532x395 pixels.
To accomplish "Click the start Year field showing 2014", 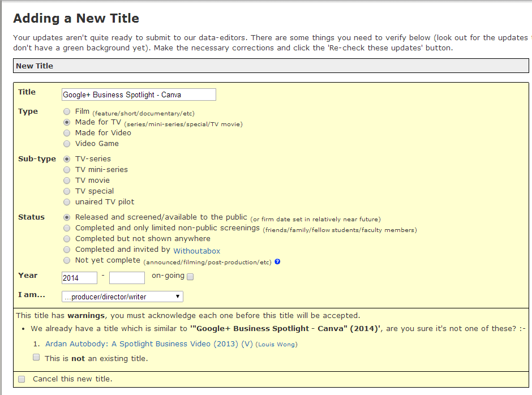I will click(x=79, y=277).
